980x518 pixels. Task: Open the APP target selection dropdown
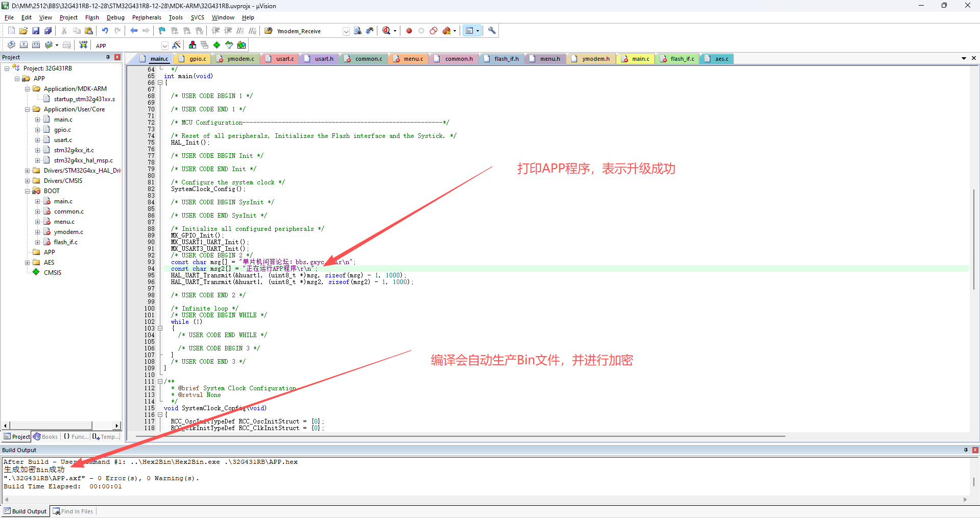click(164, 45)
